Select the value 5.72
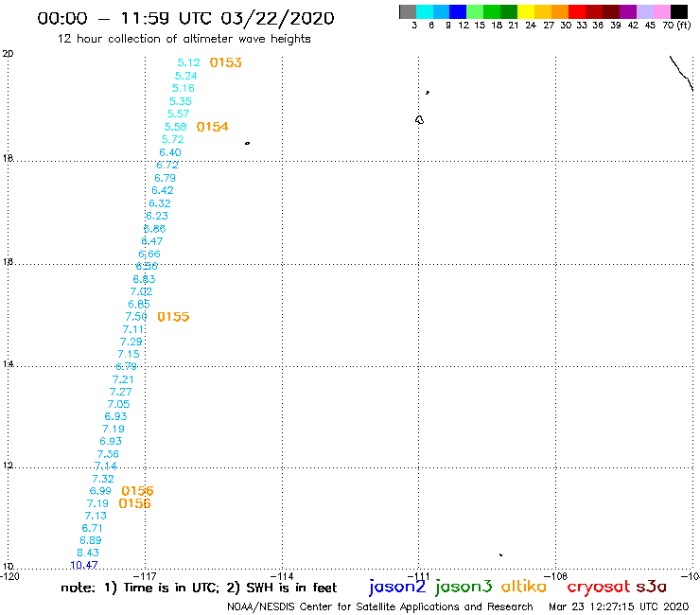700x615 pixels. tap(173, 139)
